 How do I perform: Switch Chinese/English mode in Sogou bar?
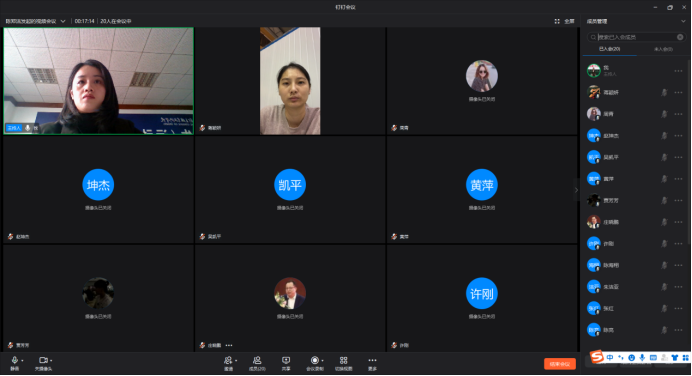[610, 357]
